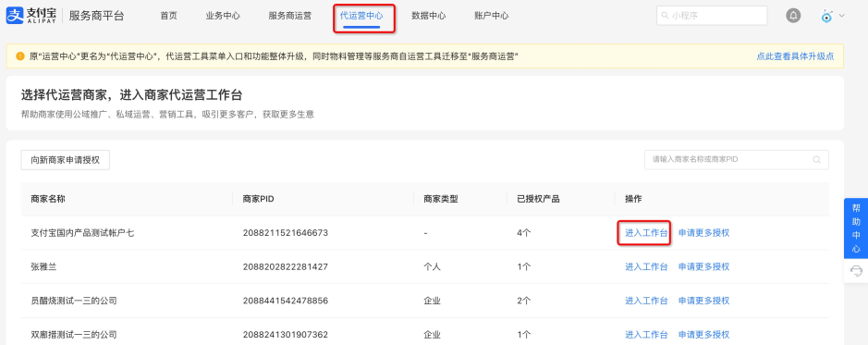Click the merchant search magnifier icon
Screen dimensions: 868x345
pyautogui.click(x=816, y=159)
